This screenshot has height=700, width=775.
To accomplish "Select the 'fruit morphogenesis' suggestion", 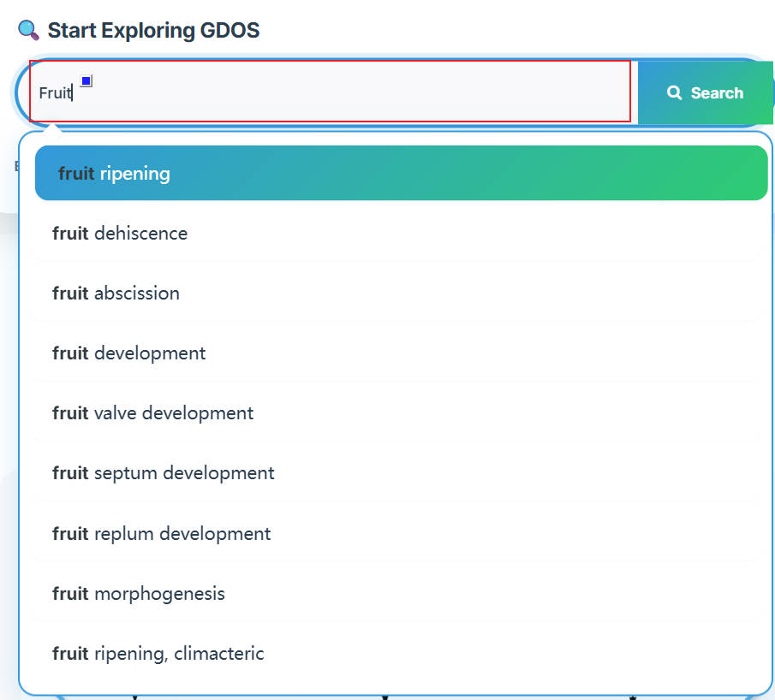I will tap(401, 593).
